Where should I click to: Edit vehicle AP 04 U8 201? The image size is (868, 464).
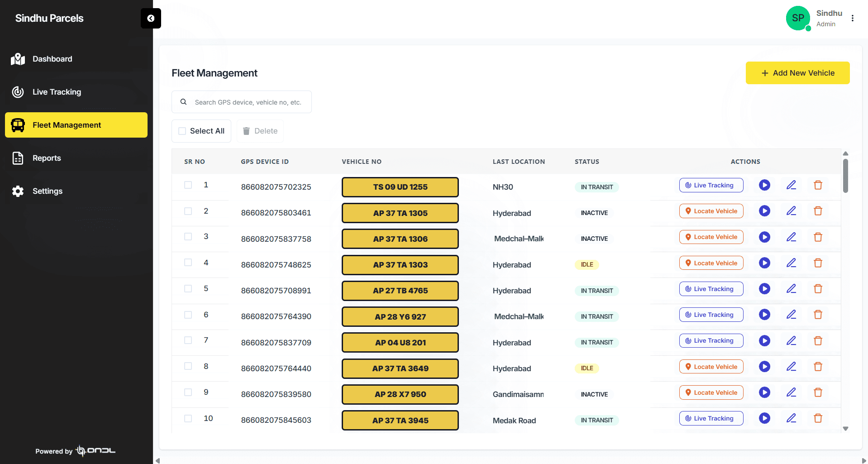tap(791, 341)
